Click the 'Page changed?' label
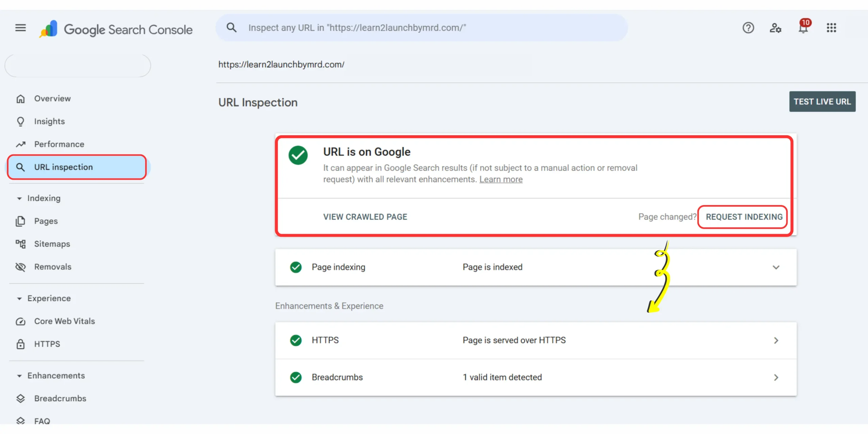 (667, 217)
